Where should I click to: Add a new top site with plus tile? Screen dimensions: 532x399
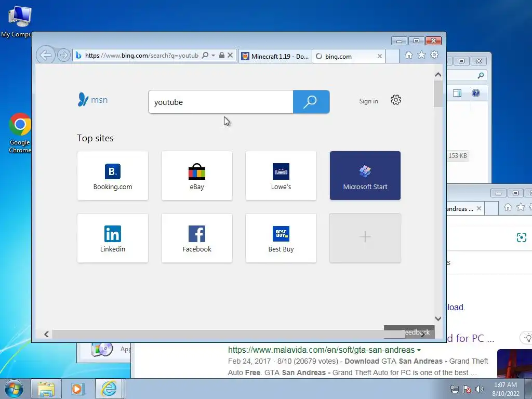point(365,238)
